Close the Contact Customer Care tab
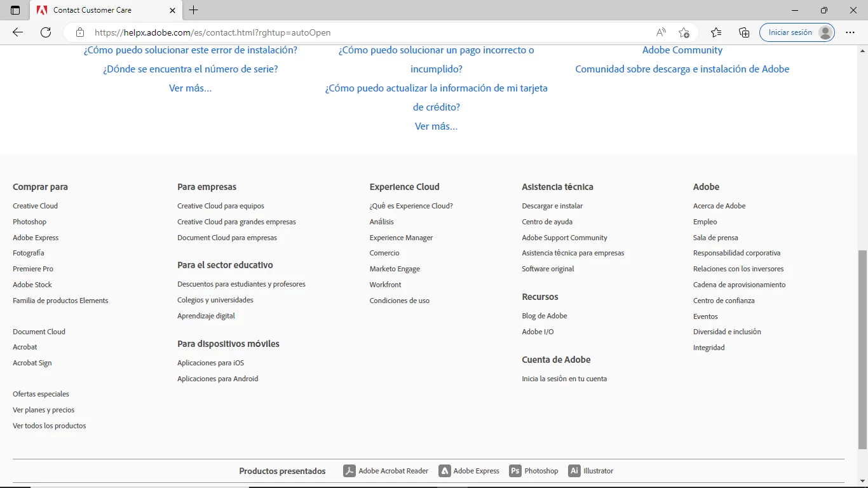 tap(173, 10)
